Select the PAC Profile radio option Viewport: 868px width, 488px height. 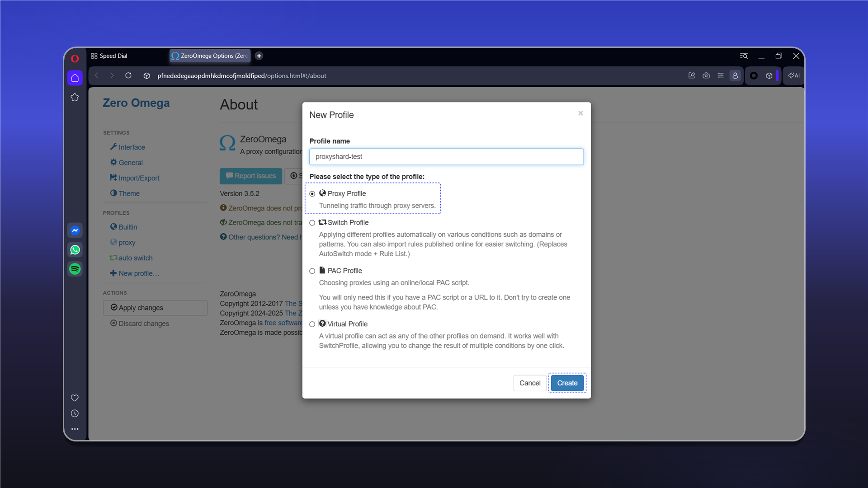click(312, 271)
